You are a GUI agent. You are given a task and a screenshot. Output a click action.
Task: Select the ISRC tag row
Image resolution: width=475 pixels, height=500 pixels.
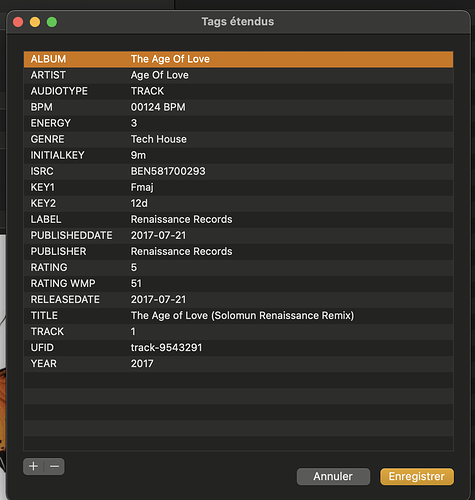pos(238,171)
